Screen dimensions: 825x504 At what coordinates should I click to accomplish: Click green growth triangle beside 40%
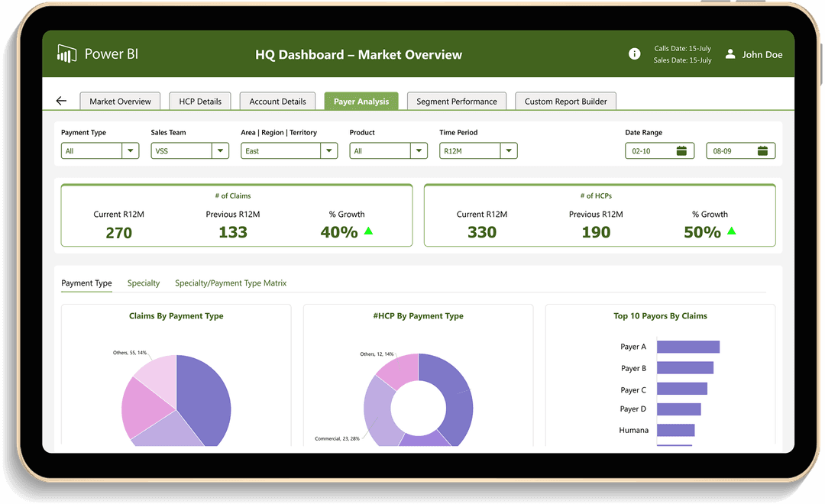(x=369, y=231)
